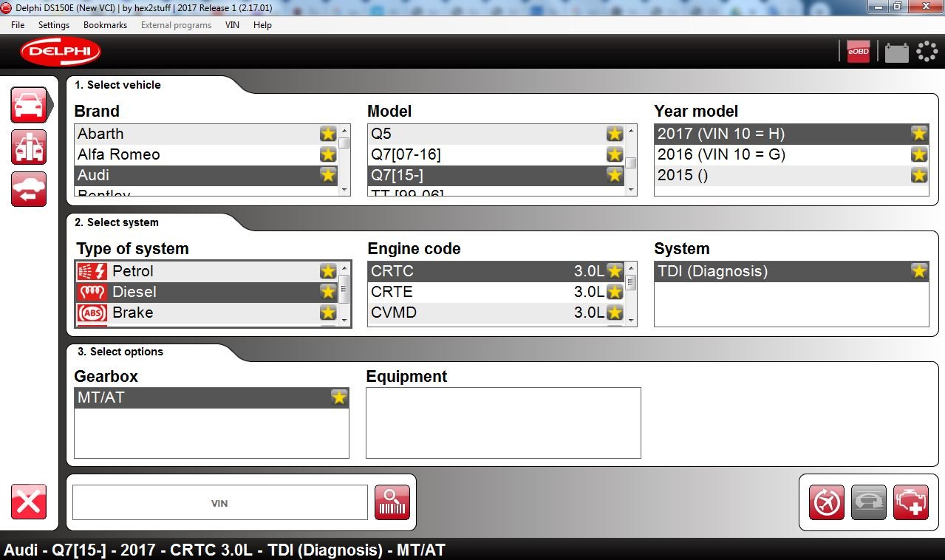
Task: Select Brake type of system
Action: (132, 313)
